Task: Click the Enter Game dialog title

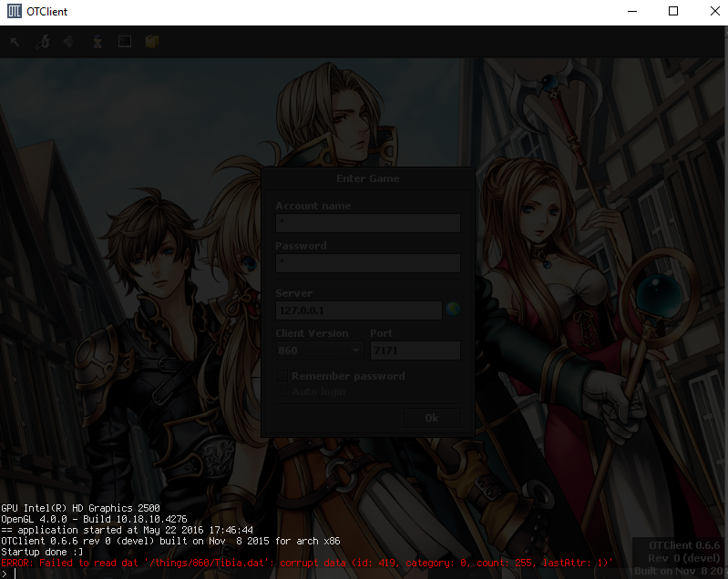Action: point(368,178)
